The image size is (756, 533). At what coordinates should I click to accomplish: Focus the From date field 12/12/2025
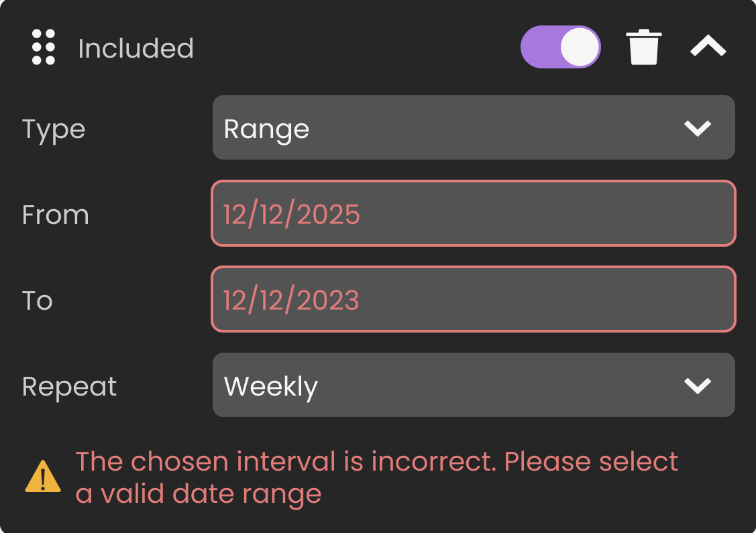click(x=473, y=213)
